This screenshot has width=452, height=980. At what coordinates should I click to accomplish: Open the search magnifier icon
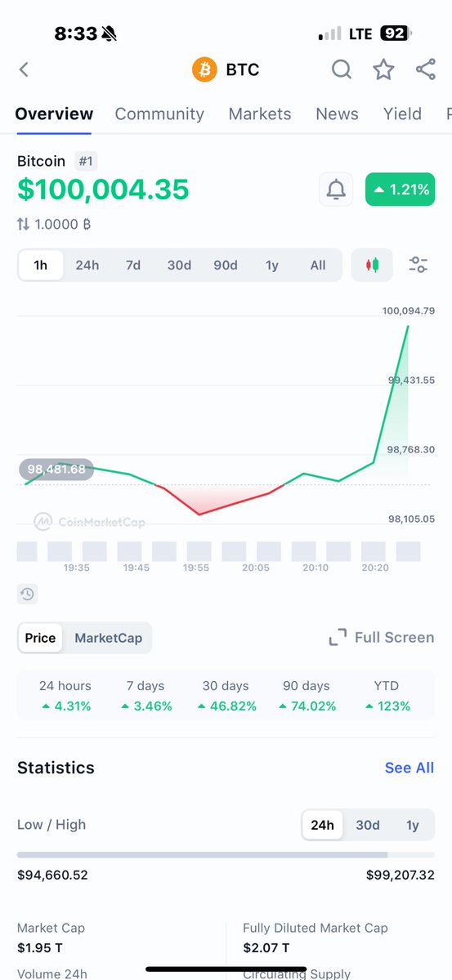tap(342, 70)
